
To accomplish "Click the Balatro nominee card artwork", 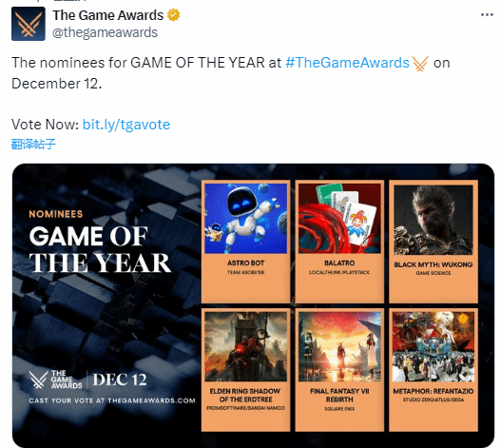I will click(x=339, y=219).
